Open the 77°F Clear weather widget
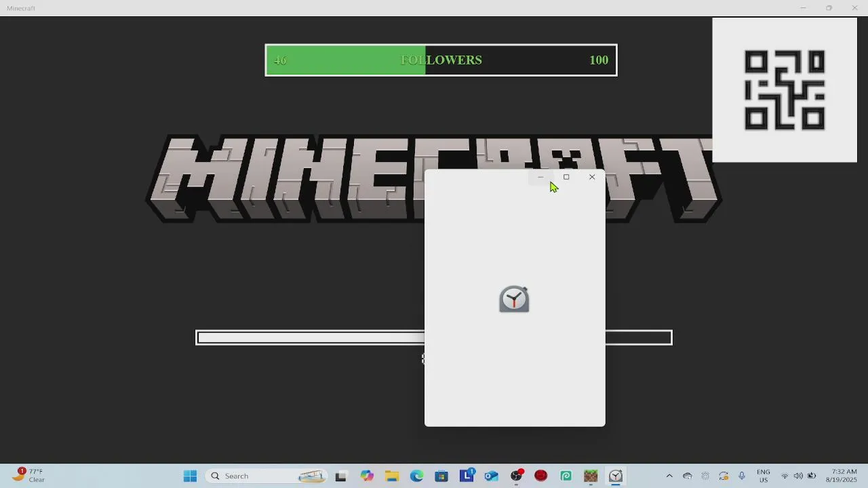The image size is (868, 488). click(28, 476)
